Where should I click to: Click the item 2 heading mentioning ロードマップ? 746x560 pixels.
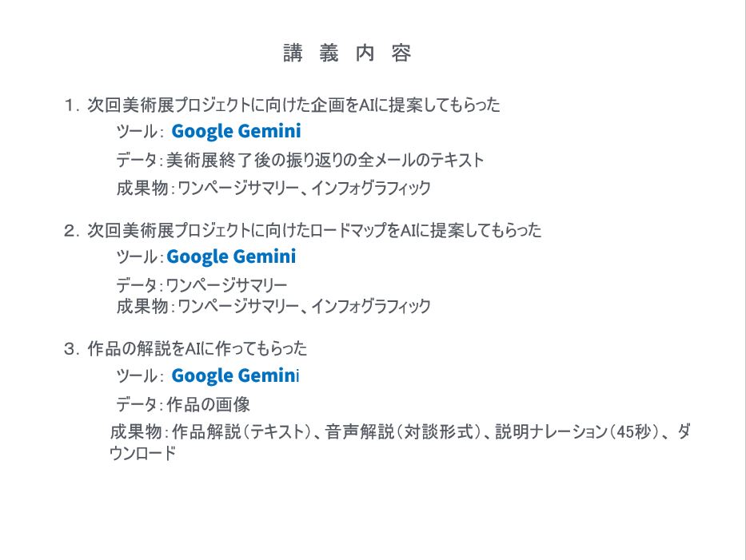313,231
